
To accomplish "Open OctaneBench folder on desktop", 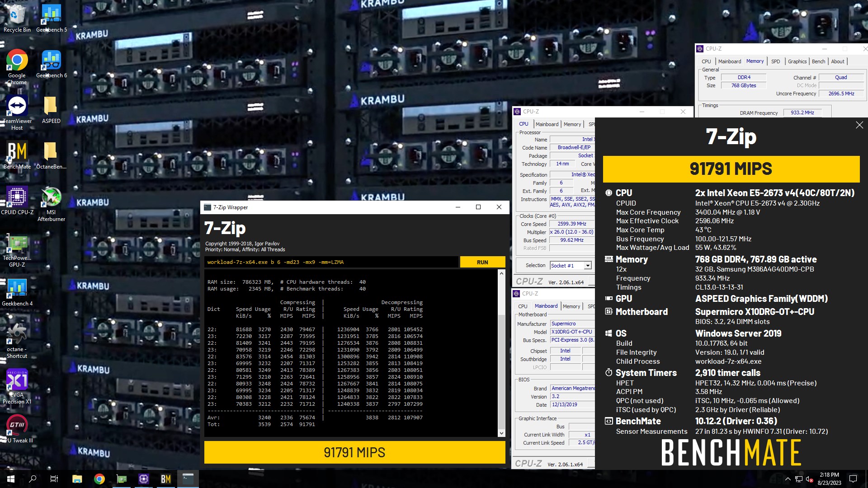I will point(51,155).
